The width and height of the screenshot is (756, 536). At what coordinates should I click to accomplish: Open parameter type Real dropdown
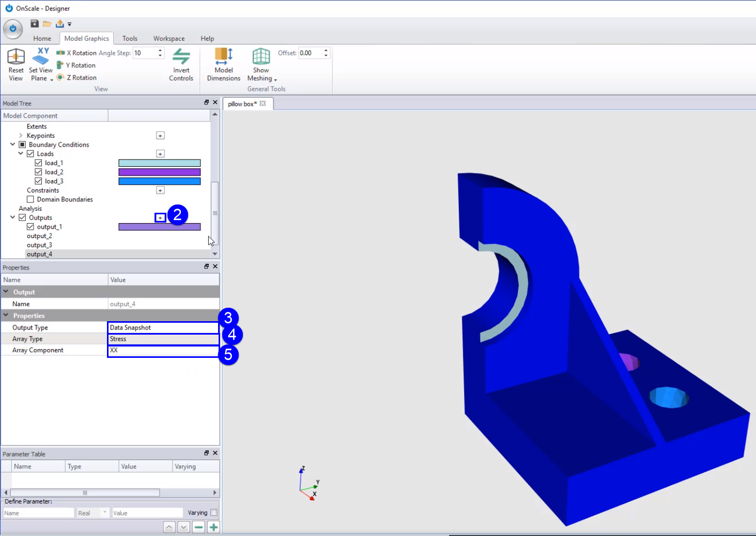point(92,513)
